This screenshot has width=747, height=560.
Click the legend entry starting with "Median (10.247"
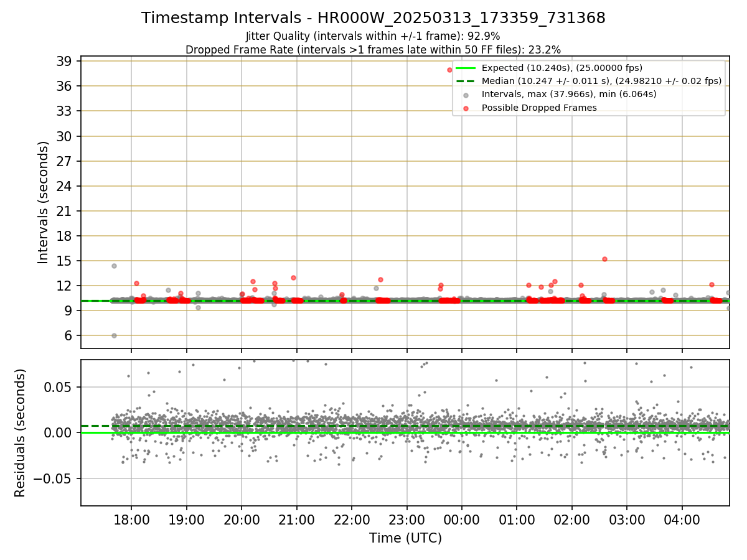(x=601, y=81)
